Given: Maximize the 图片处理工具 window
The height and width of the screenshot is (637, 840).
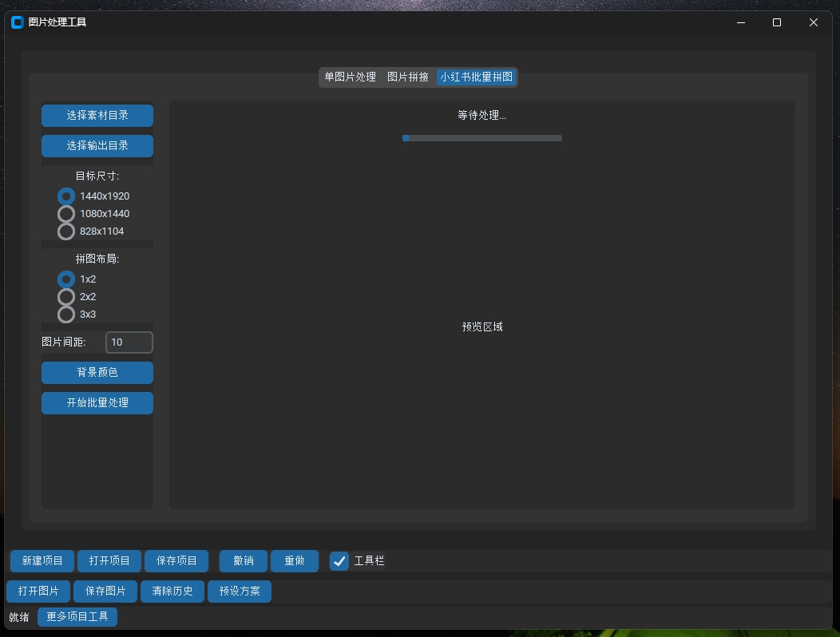Looking at the screenshot, I should coord(777,22).
